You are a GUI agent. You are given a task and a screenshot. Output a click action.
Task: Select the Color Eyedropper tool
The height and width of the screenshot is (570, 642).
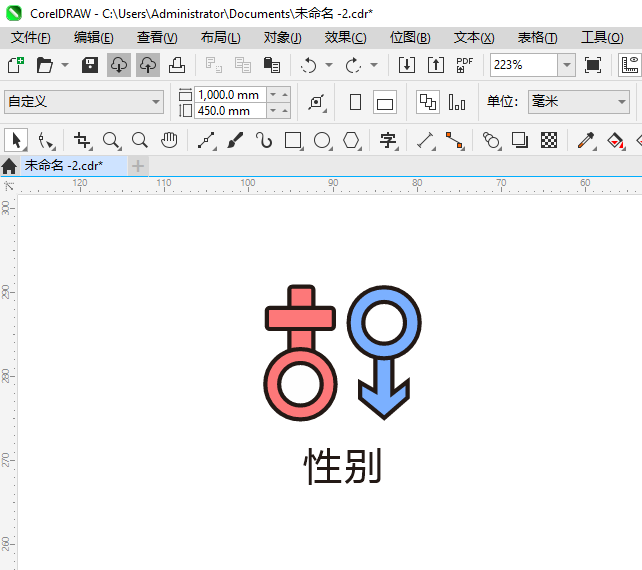[x=586, y=140]
